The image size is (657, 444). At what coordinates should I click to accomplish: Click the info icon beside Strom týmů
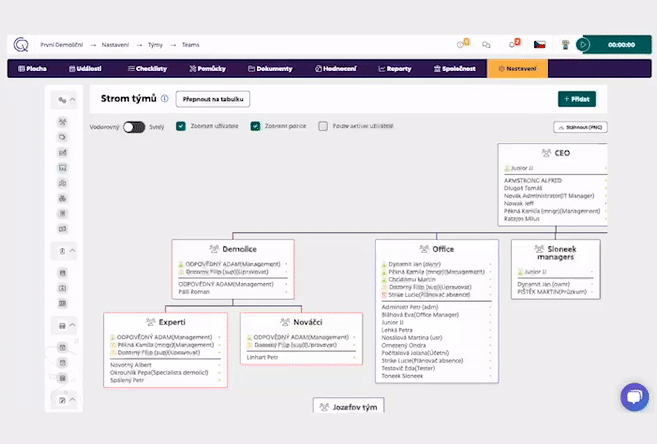165,98
